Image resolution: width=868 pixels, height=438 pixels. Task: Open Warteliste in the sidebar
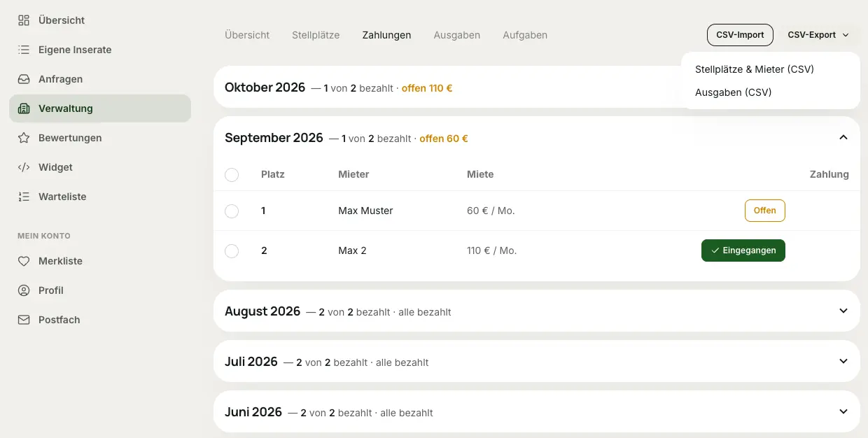100,197
